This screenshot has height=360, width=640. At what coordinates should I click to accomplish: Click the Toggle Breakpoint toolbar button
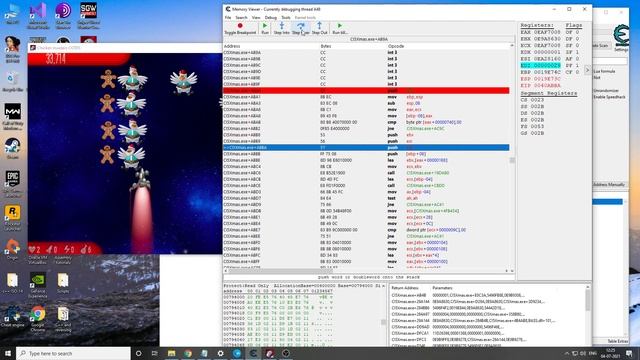(240, 29)
